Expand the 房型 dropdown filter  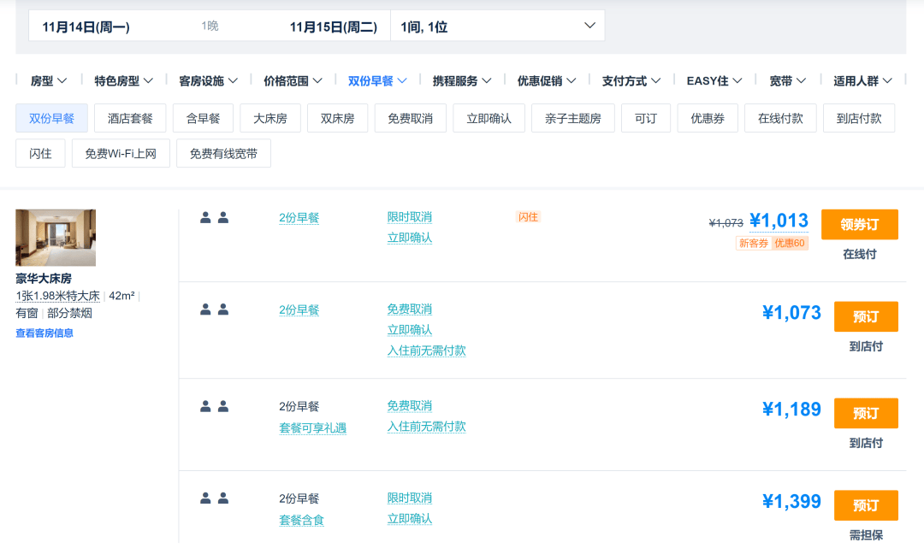(48, 80)
